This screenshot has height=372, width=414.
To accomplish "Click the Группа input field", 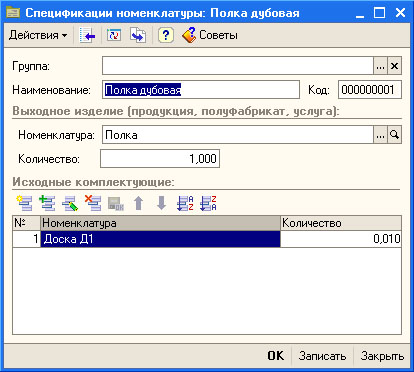I will pos(238,66).
